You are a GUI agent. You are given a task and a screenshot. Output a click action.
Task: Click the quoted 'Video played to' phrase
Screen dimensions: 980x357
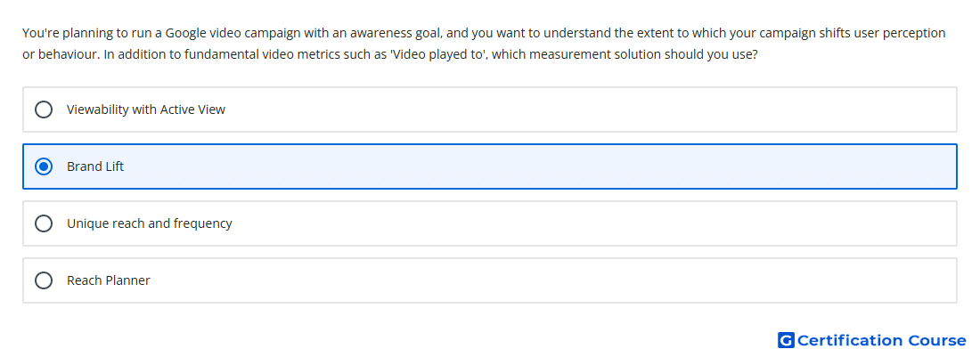coord(438,55)
